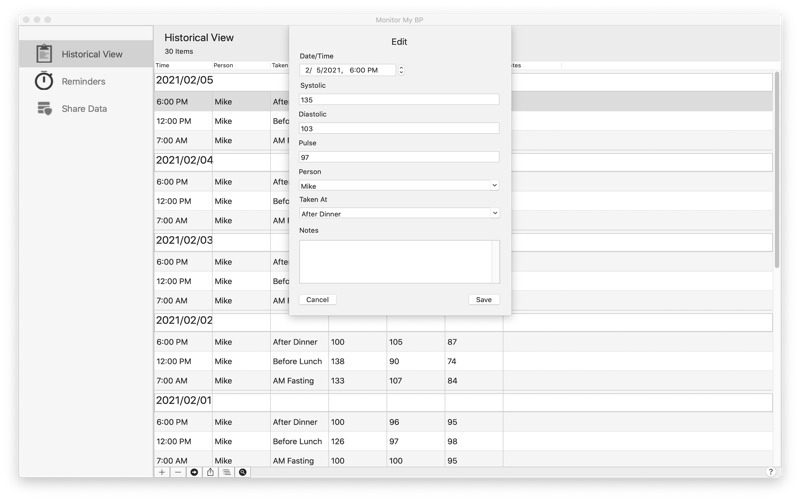Click Before Lunch in the 126 systolic row
Image resolution: width=800 pixels, height=500 pixels.
pos(297,441)
